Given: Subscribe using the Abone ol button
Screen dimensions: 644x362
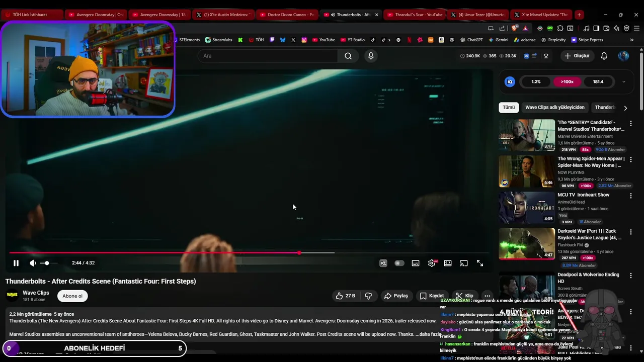Looking at the screenshot, I should tap(72, 296).
